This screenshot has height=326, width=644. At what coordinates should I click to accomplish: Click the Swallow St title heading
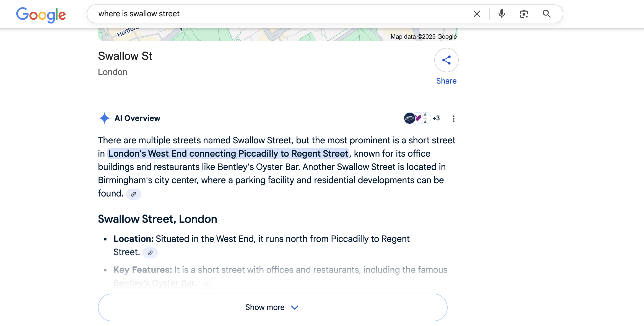[x=125, y=56]
